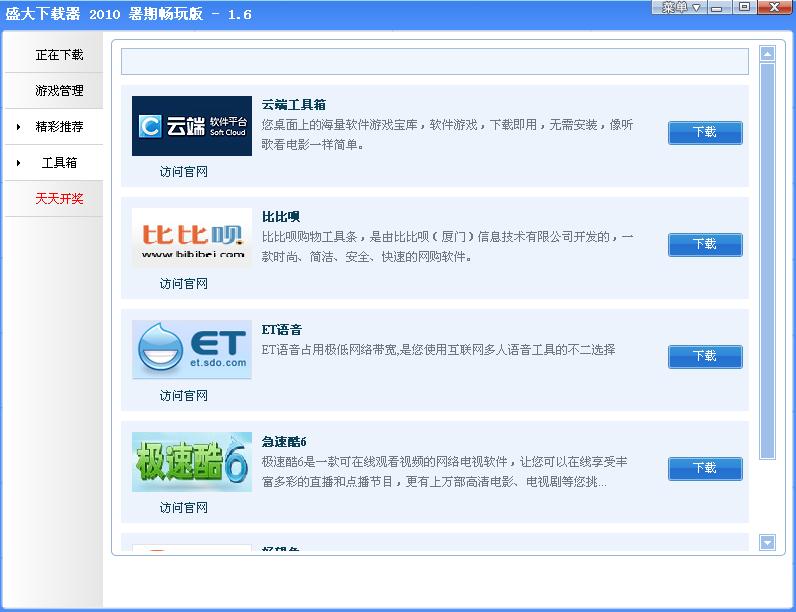The height and width of the screenshot is (612, 796).
Task: Download 云端工具箱 with its 下载 button
Action: click(x=705, y=132)
